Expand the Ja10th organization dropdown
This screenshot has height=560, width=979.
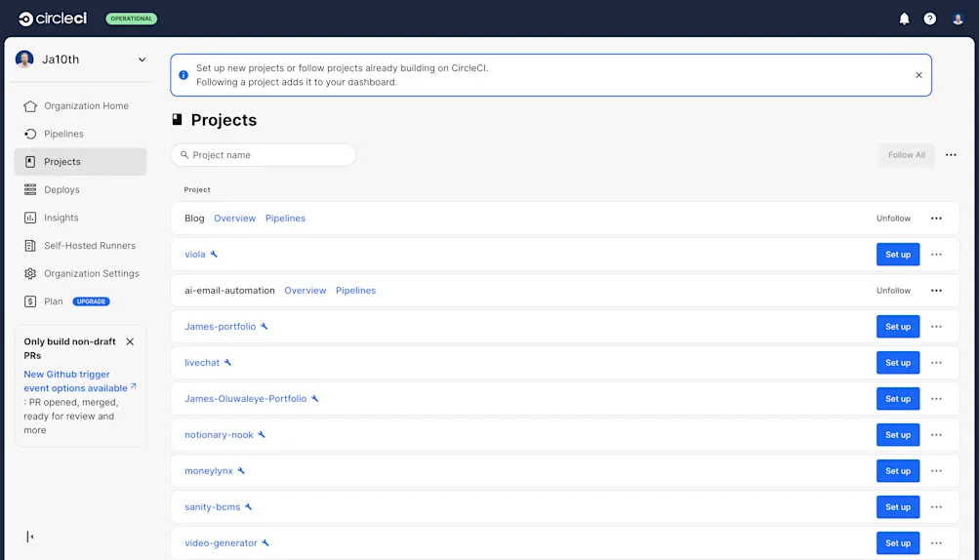point(142,60)
